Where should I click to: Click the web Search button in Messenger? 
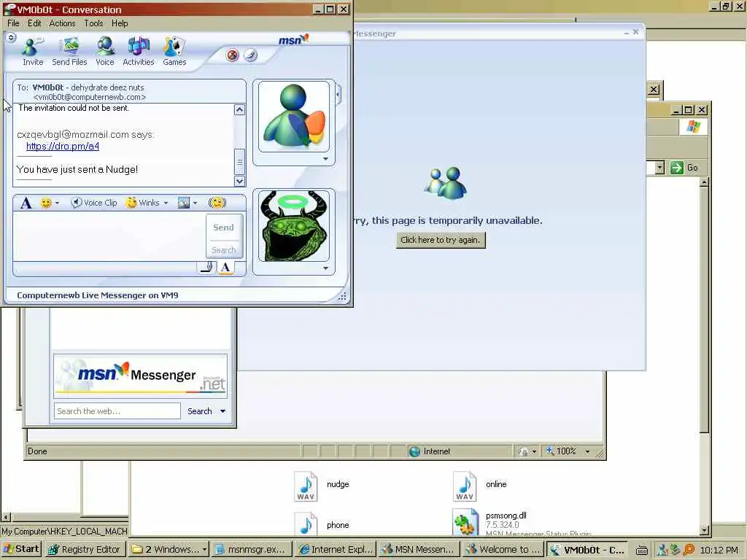200,411
